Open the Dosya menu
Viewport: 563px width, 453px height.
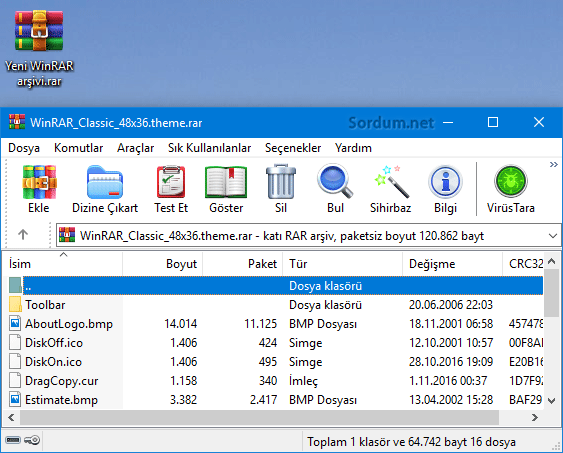[x=24, y=148]
